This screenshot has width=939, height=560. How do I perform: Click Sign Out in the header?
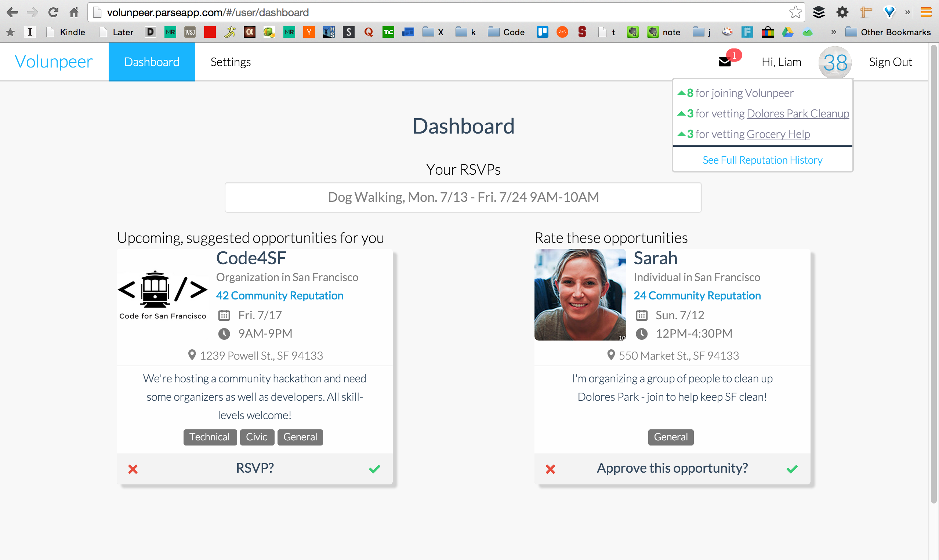pyautogui.click(x=890, y=62)
